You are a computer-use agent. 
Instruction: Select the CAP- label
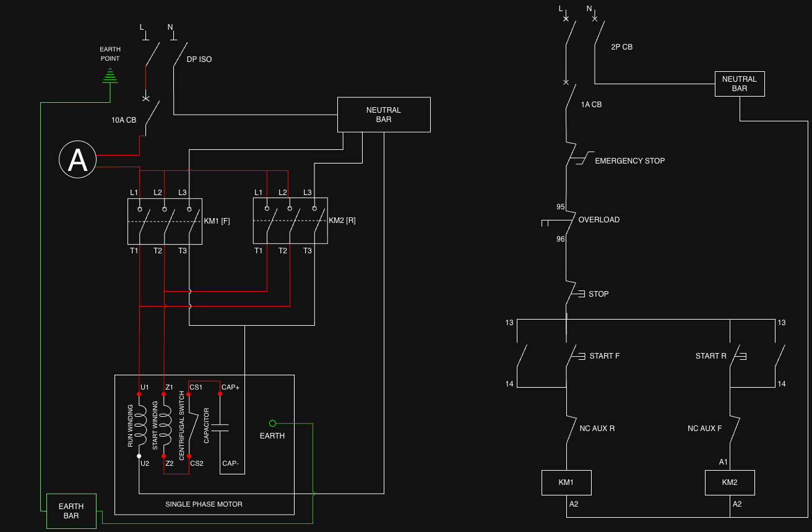[x=231, y=463]
